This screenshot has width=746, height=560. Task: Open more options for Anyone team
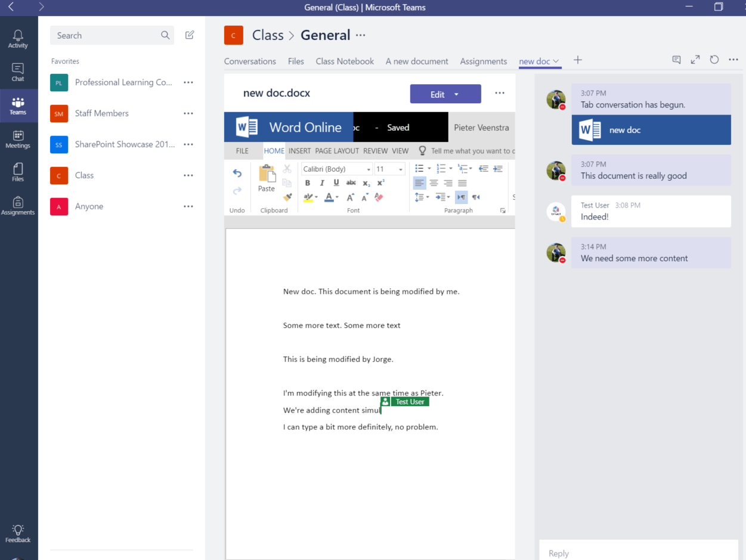[188, 206]
